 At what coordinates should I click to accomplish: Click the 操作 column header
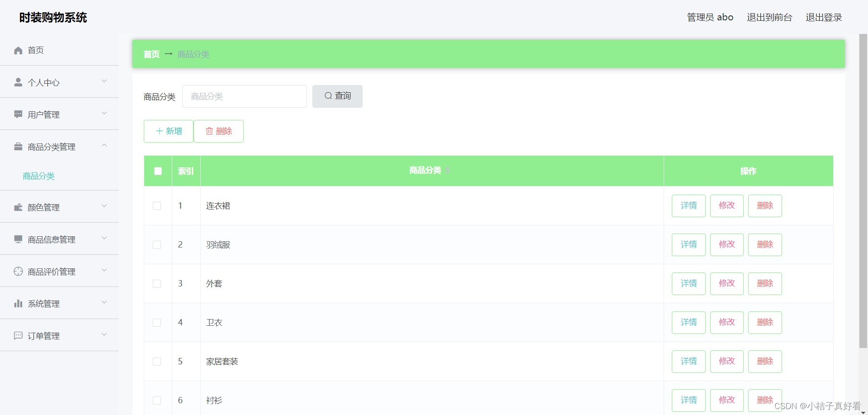point(748,171)
